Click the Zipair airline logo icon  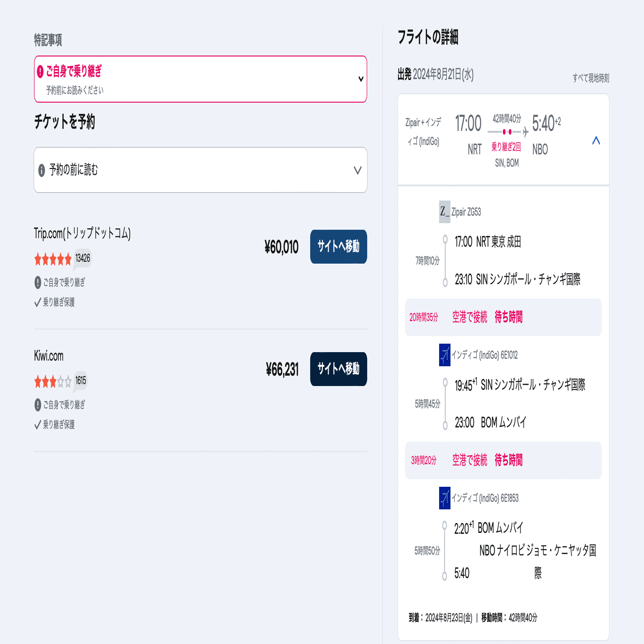[444, 212]
